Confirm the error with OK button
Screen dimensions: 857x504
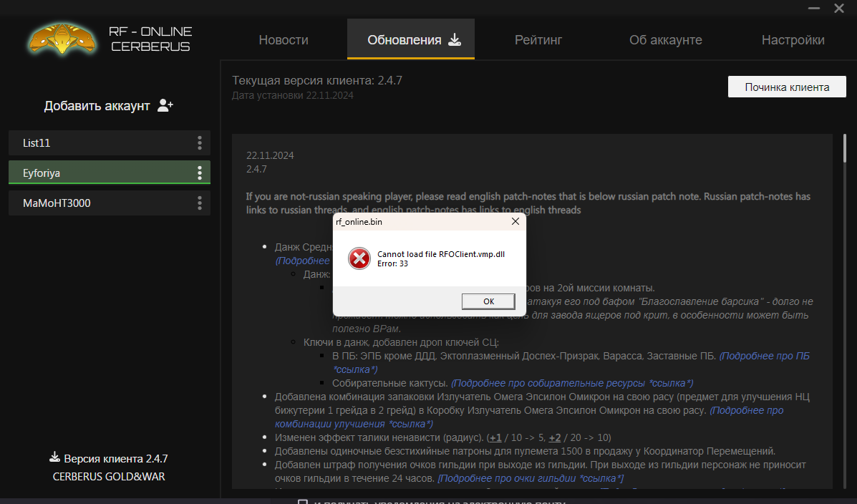click(x=488, y=301)
